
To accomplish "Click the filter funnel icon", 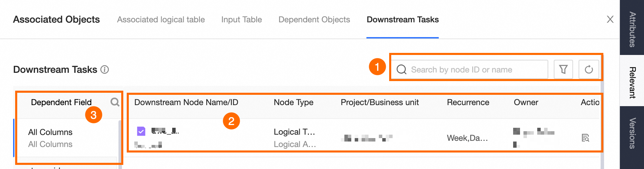I will tap(563, 69).
